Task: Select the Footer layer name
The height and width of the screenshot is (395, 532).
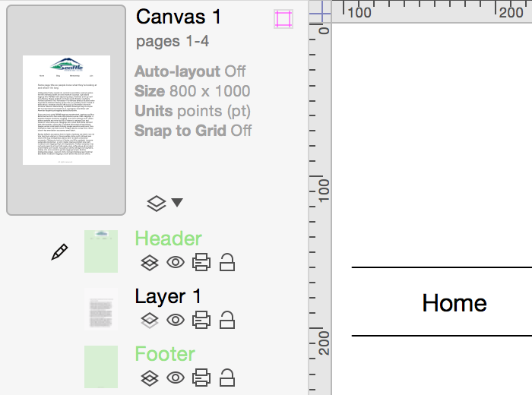Action: point(165,354)
